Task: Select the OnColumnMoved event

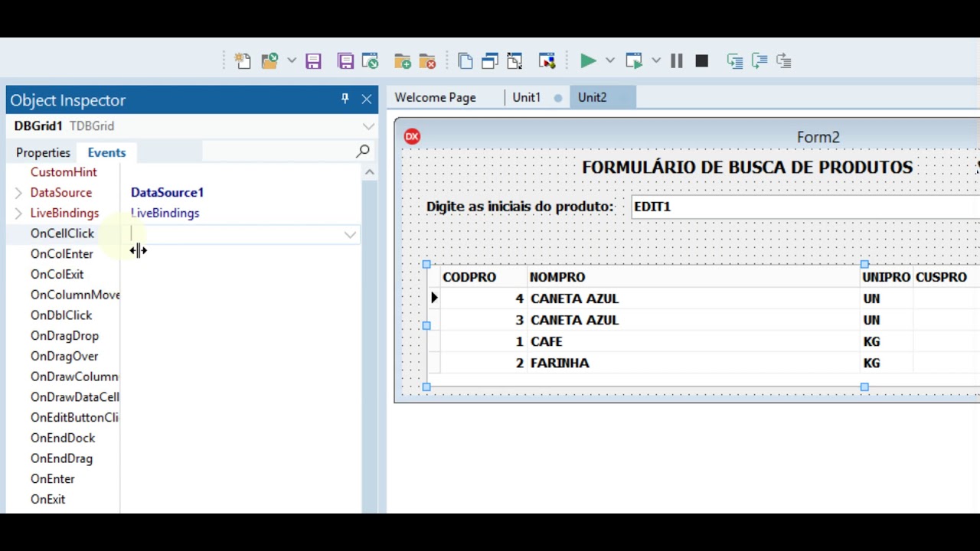Action: tap(75, 295)
